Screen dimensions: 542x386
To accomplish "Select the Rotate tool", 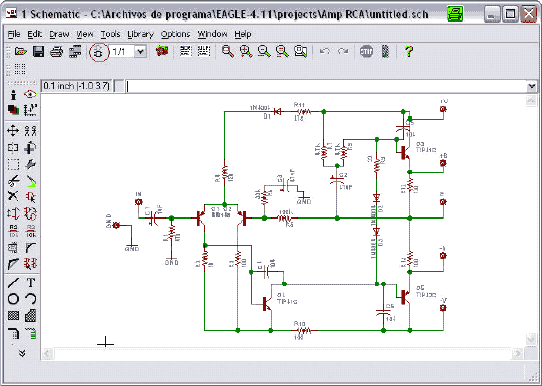I will [30, 148].
